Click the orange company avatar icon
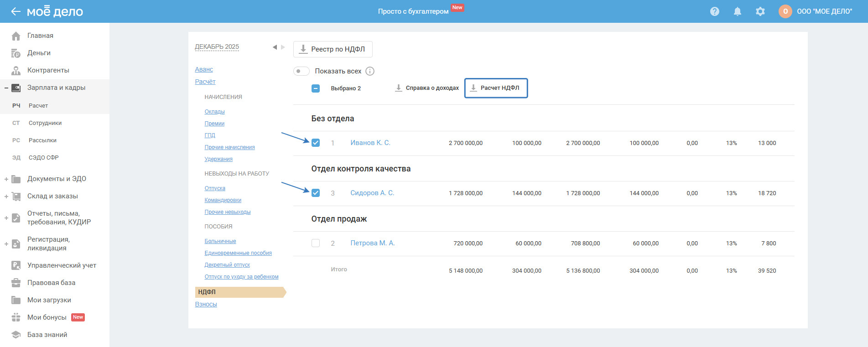Screen dimensions: 868x347 785,11
